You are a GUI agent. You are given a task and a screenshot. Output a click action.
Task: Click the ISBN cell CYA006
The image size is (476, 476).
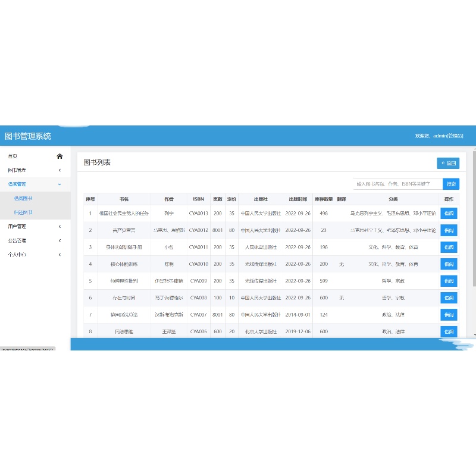[199, 331]
